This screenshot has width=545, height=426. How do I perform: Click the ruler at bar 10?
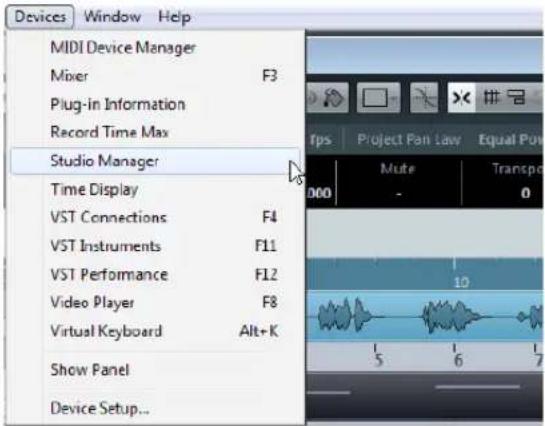click(x=461, y=282)
